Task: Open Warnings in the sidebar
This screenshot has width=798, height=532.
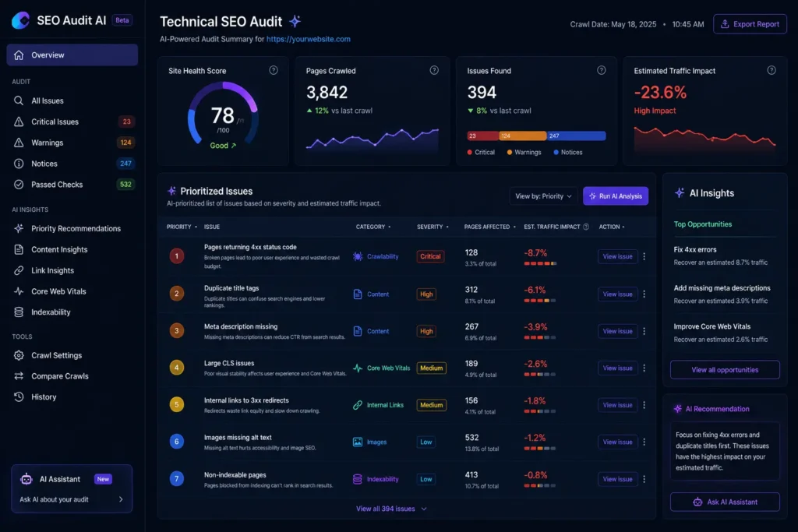Action: (x=72, y=143)
